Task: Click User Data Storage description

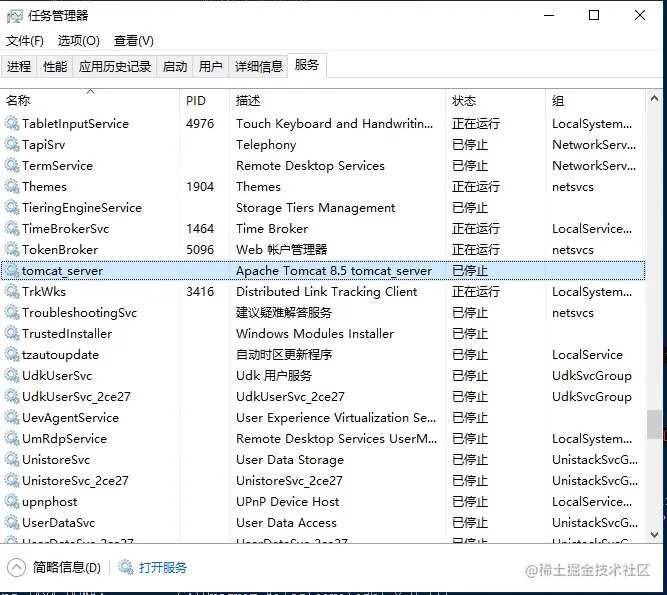Action: pyautogui.click(x=290, y=460)
